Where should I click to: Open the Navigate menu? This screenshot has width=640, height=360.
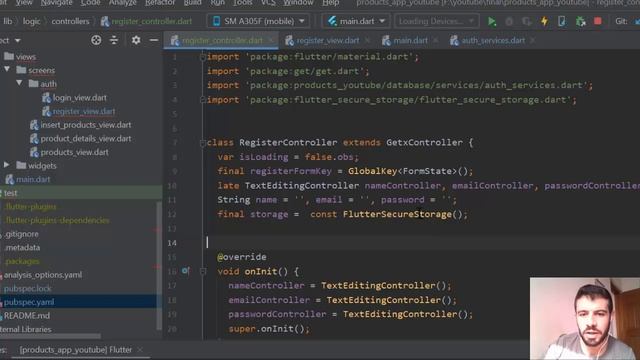point(56,3)
